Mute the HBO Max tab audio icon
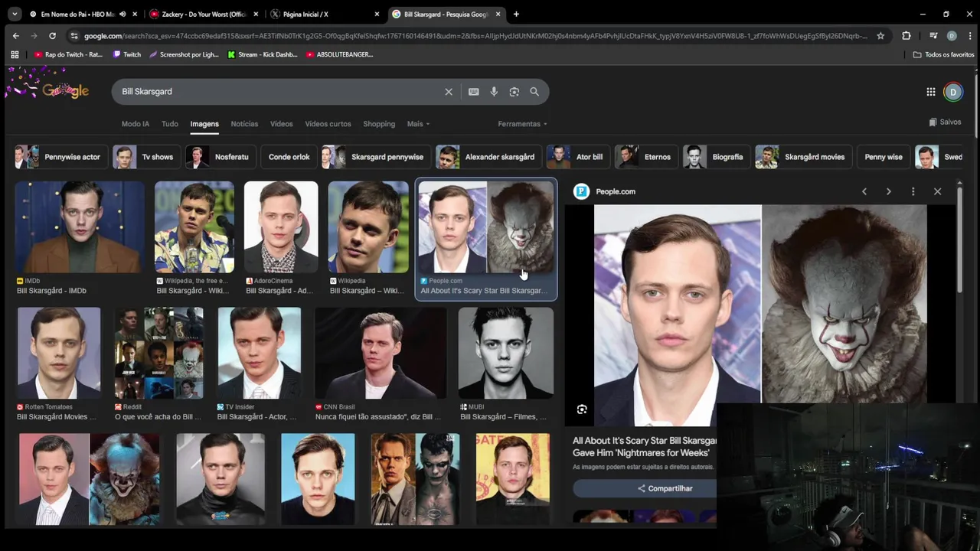Screen dimensions: 980x551 point(122,14)
